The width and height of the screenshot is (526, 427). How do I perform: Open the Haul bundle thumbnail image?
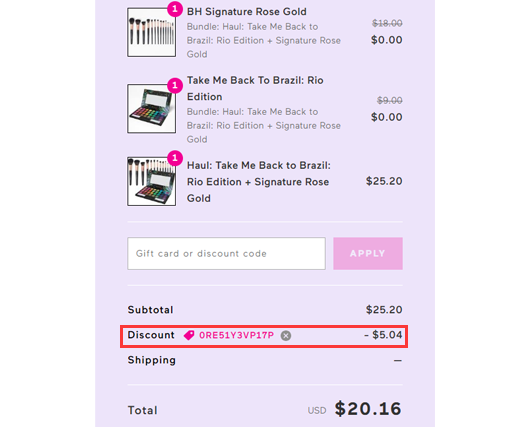tap(152, 181)
